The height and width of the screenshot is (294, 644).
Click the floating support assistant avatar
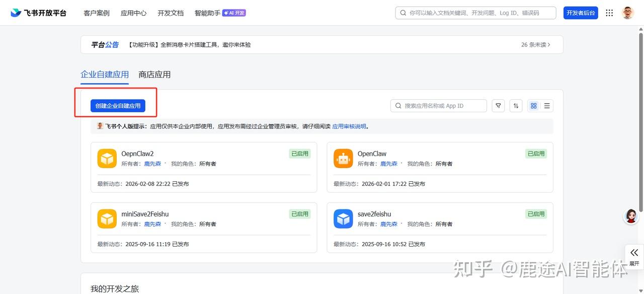coord(631,216)
